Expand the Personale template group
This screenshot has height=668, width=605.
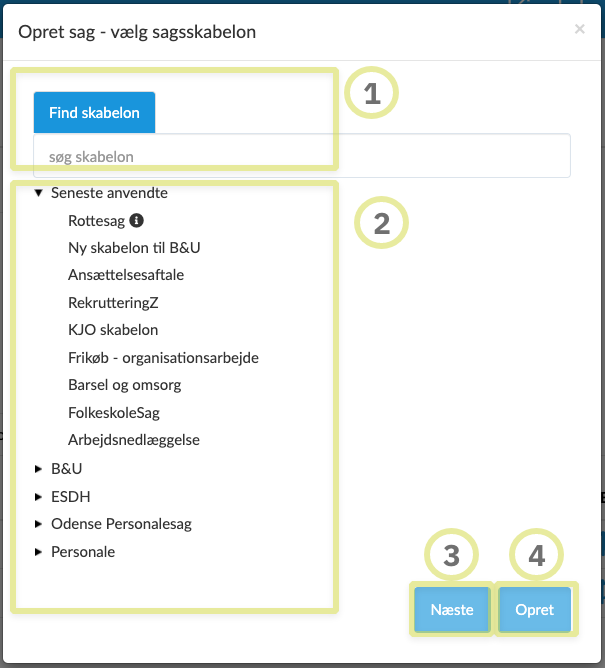(x=38, y=551)
